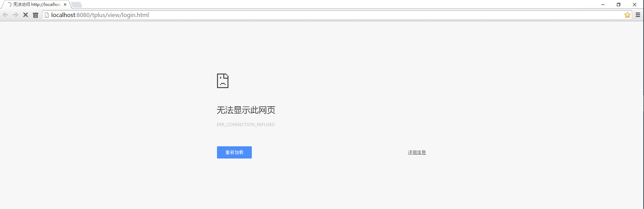Screen dimensions: 644x209
Task: Close the browser window
Action: (635, 5)
